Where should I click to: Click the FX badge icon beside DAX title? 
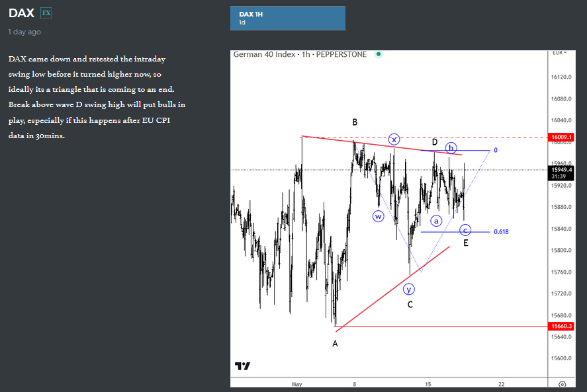46,13
